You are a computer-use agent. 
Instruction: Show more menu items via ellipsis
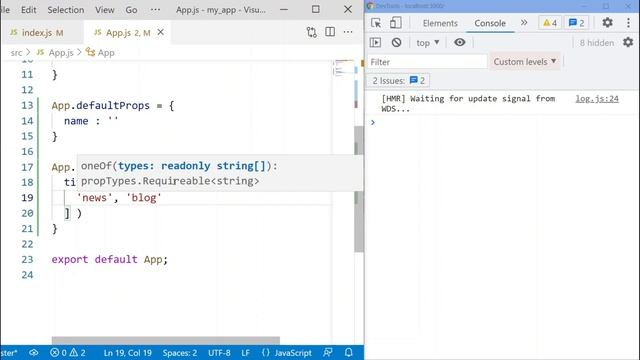pos(155,9)
